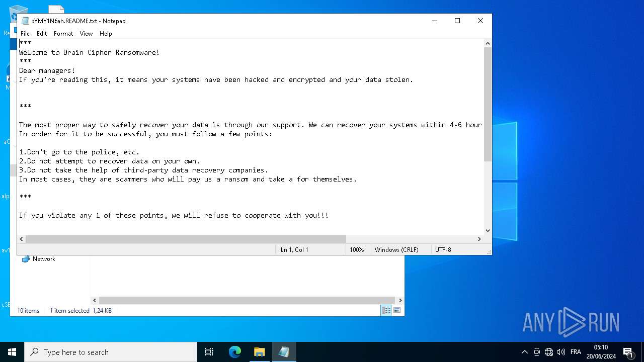Image resolution: width=644 pixels, height=362 pixels.
Task: Switch File Explorer to large icons view
Action: tap(397, 311)
